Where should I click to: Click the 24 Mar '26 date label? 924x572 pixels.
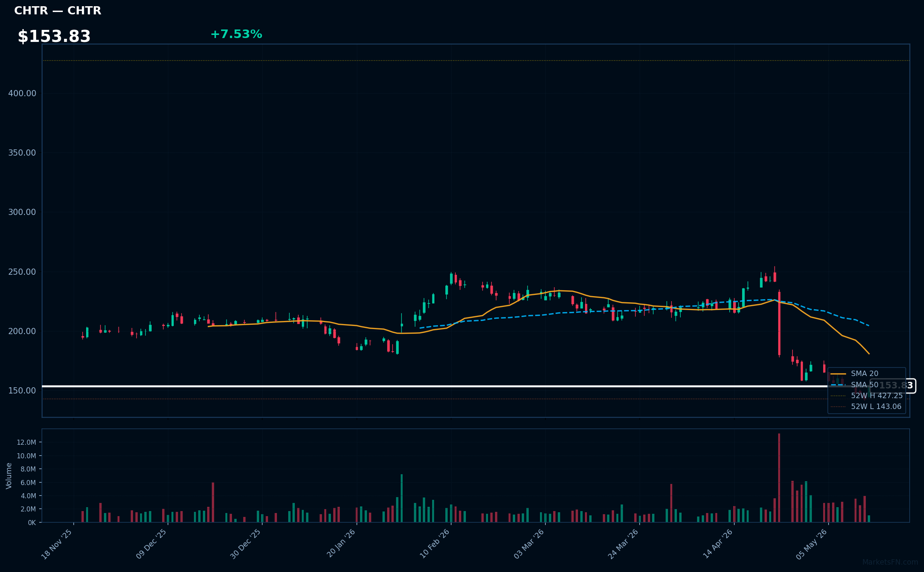[623, 544]
